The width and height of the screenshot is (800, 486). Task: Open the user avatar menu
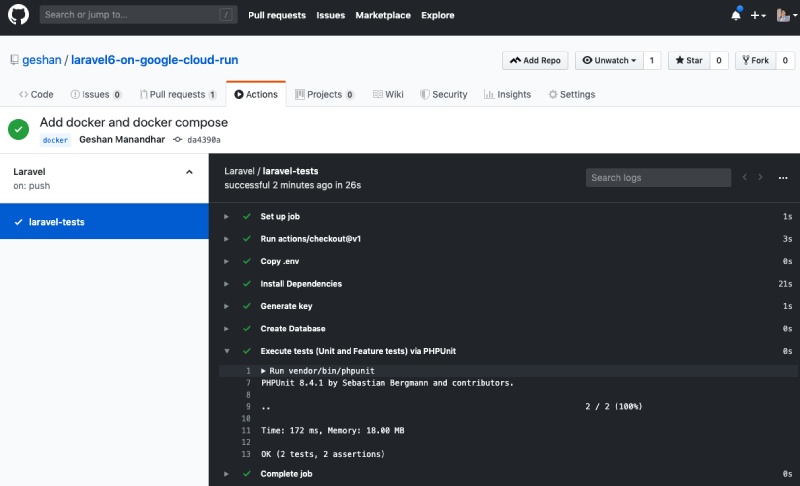pos(786,15)
